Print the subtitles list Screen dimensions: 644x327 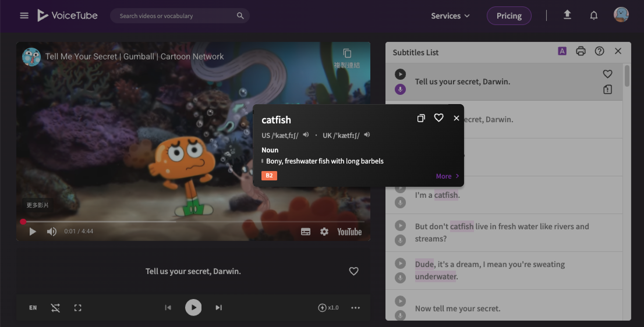pos(581,51)
